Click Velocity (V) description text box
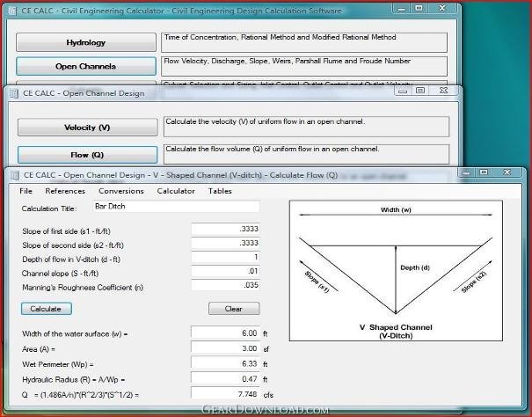The height and width of the screenshot is (417, 532). point(306,127)
